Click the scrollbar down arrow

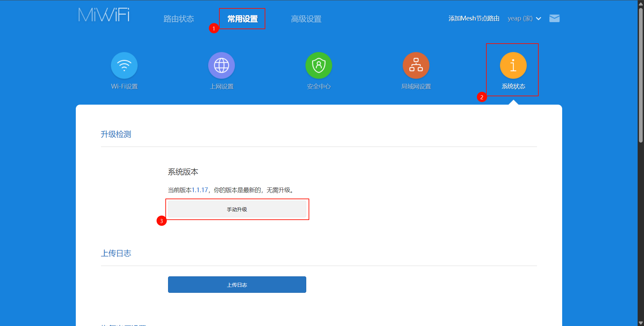click(641, 322)
